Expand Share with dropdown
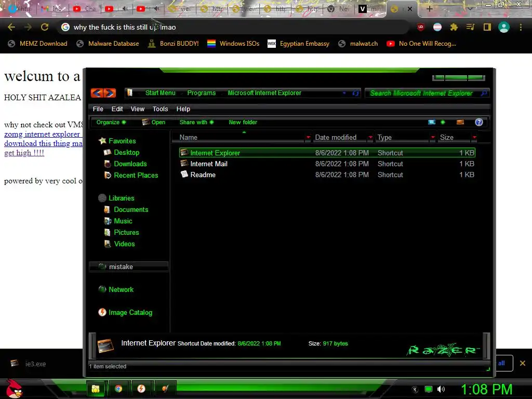This screenshot has height=399, width=532. coord(196,122)
